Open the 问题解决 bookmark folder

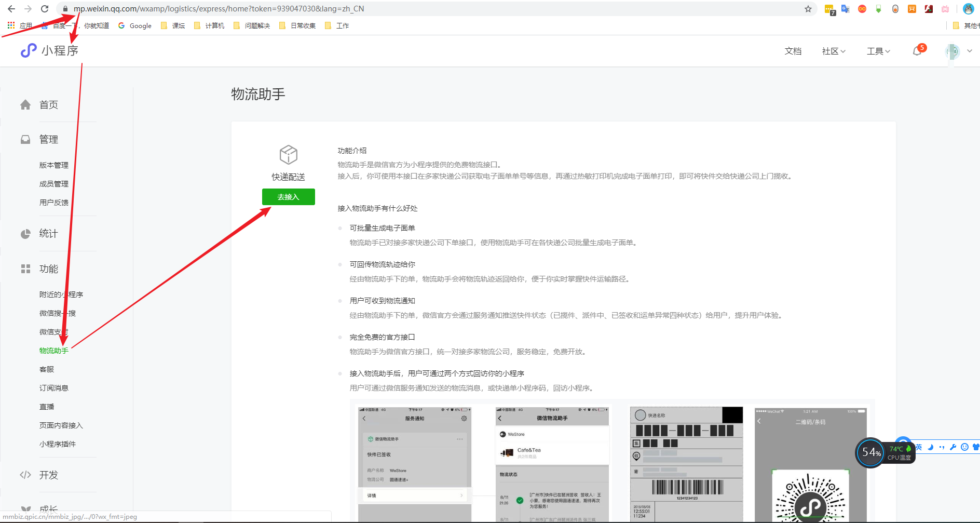point(252,25)
